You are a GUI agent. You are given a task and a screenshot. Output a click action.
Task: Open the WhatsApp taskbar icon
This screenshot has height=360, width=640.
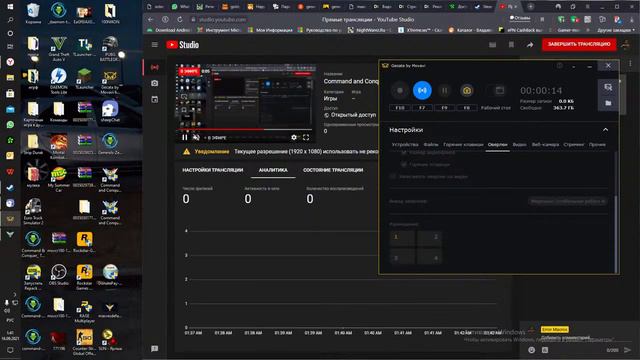coord(10,124)
